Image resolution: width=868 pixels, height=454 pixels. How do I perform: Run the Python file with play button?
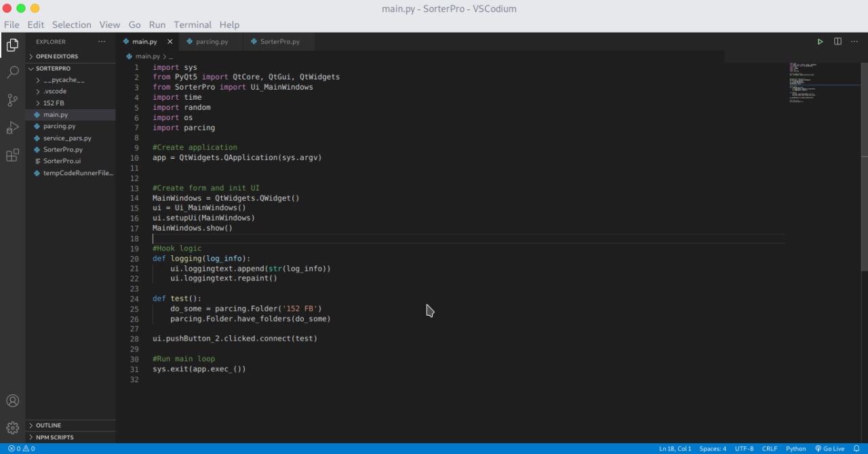[820, 42]
